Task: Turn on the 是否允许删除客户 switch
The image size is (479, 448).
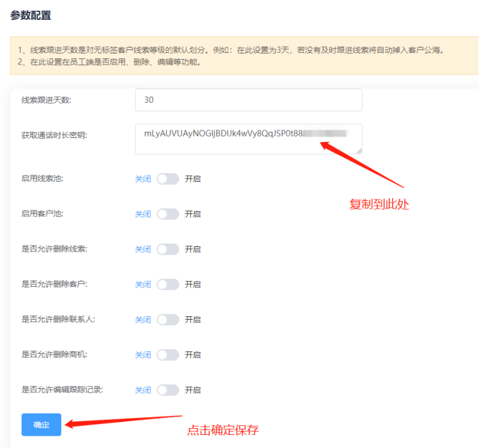Action: click(167, 284)
